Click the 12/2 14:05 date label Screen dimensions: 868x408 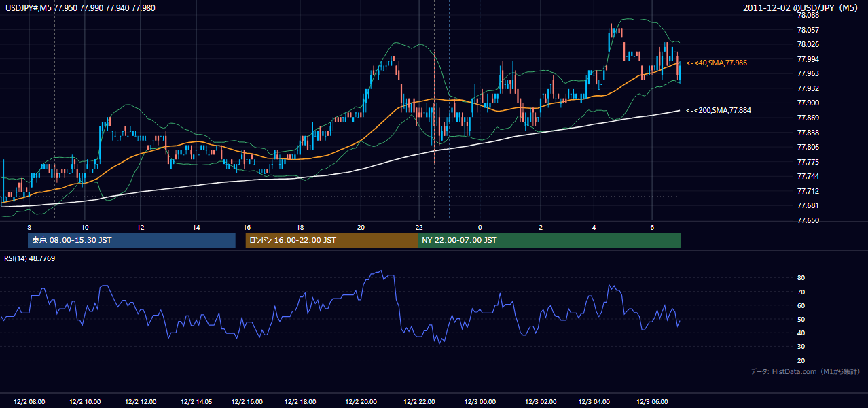click(x=195, y=402)
